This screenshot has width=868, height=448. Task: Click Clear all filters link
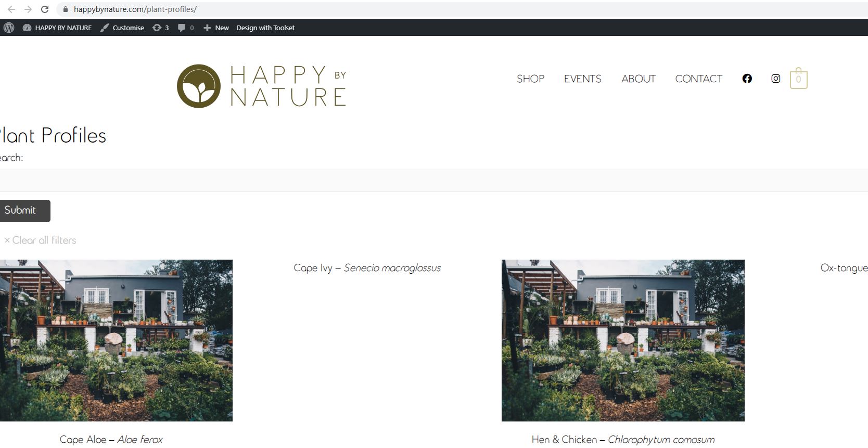tap(41, 240)
